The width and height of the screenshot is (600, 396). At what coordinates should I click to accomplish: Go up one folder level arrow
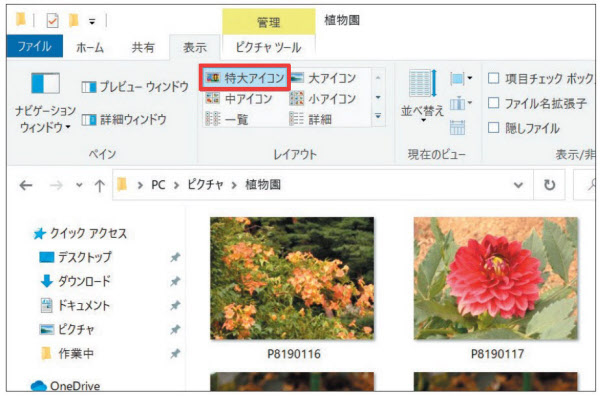tap(99, 186)
